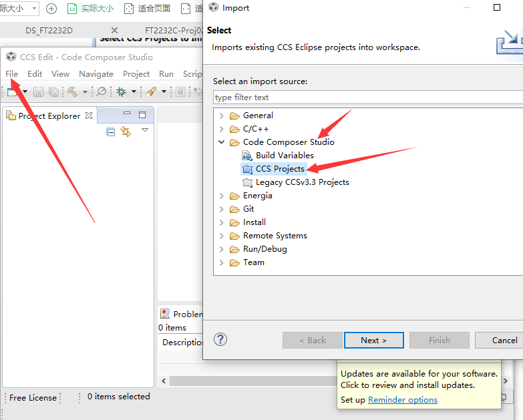Click the Next button in Import dialog

pos(373,341)
